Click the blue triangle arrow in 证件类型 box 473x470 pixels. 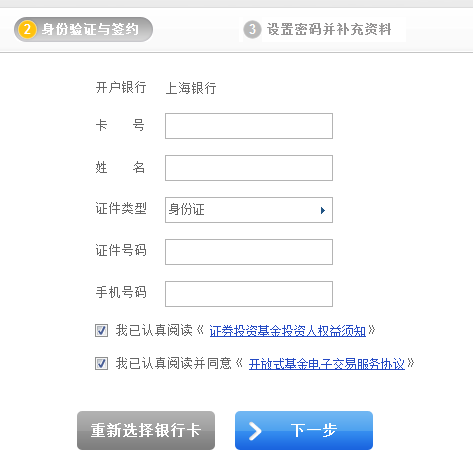(322, 210)
